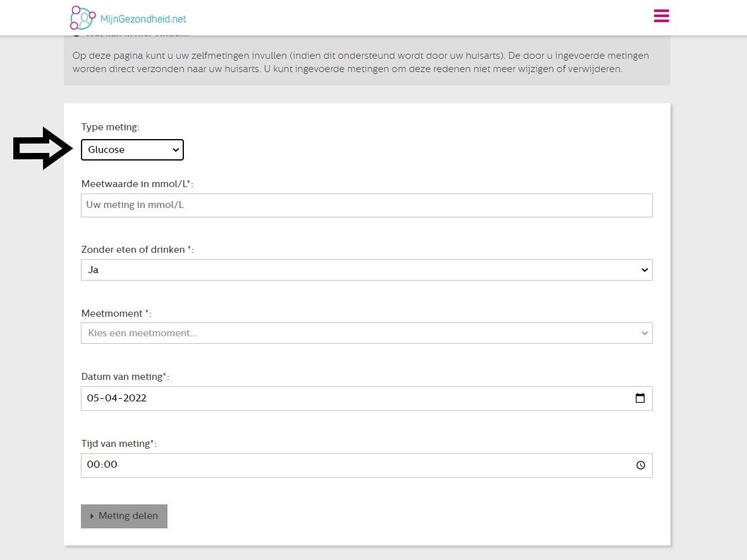Viewport: 747px width, 560px height.
Task: Select the hours in Tijd van meting
Action: (93, 465)
